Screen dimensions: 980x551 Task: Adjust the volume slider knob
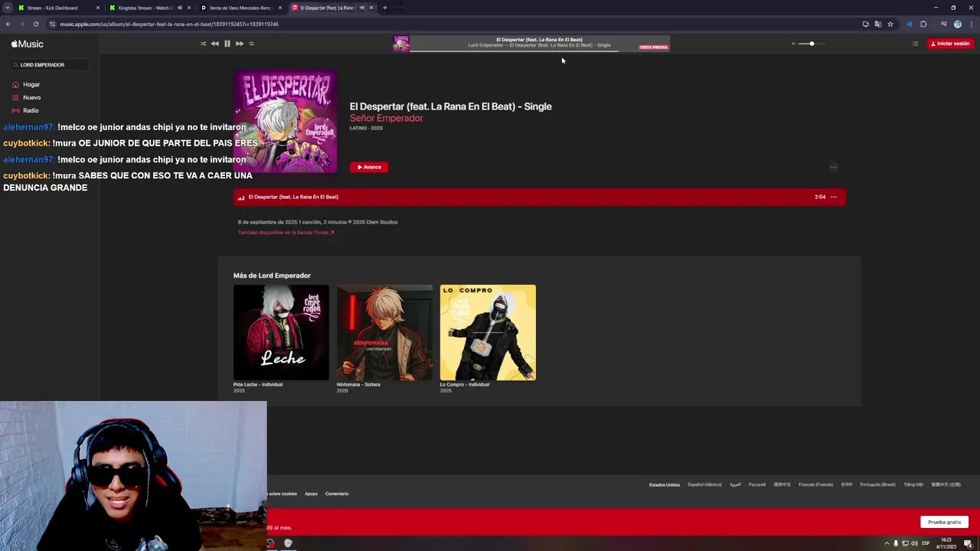tap(812, 44)
